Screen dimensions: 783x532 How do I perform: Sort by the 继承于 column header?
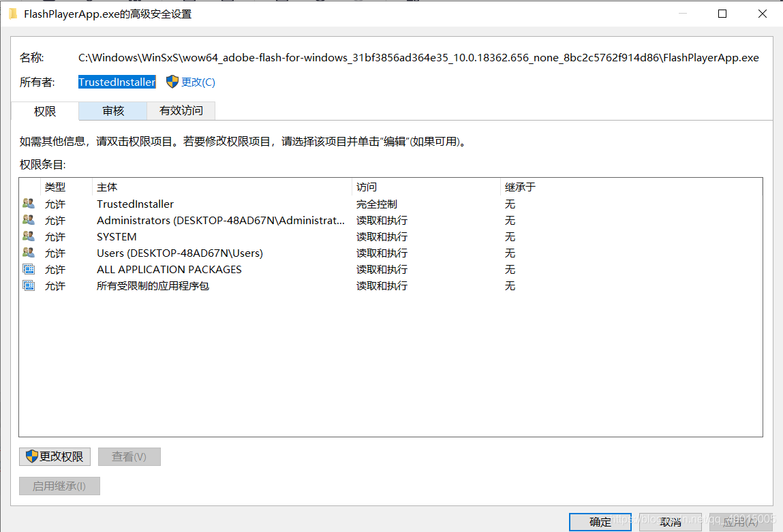click(520, 187)
